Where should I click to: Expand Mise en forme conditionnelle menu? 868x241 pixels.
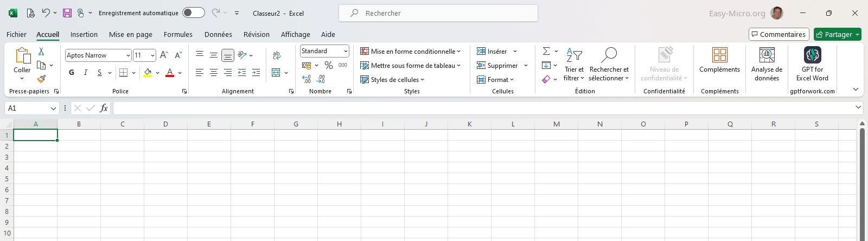[x=411, y=51]
